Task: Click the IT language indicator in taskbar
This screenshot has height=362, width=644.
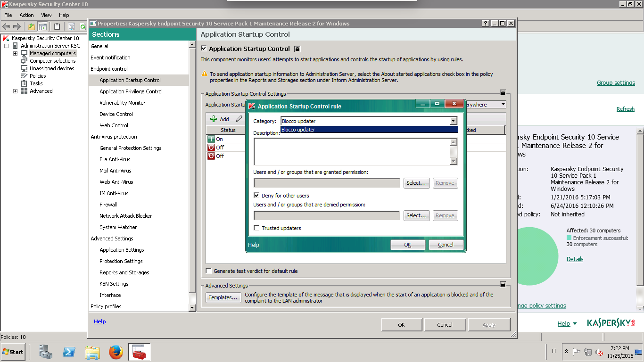Action: 554,351
